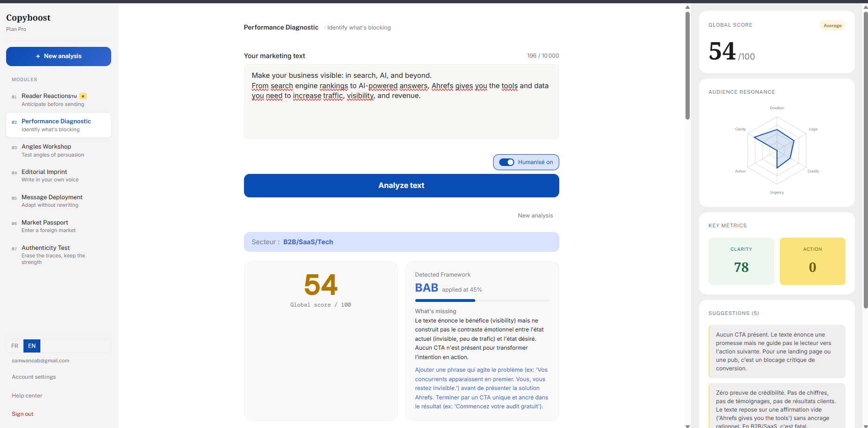Click the 'Identify what's blocking' header subtitle

359,28
